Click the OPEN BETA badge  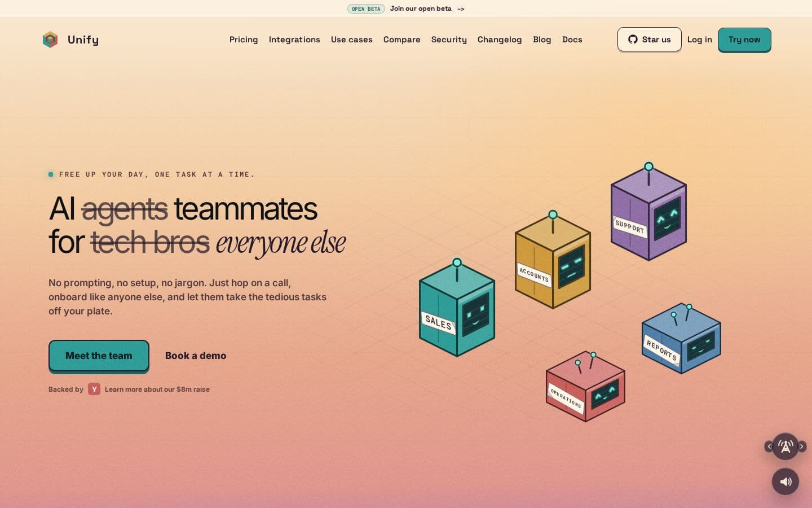click(x=366, y=8)
